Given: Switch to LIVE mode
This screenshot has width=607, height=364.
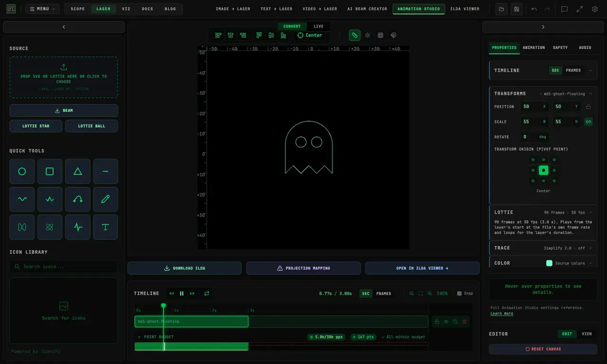Looking at the screenshot, I should (x=319, y=27).
